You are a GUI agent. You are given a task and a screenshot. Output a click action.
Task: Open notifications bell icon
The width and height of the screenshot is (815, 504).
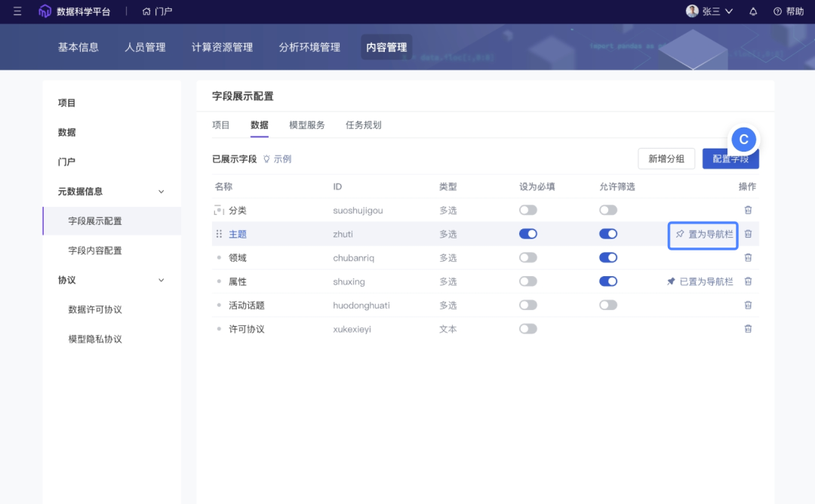point(753,11)
